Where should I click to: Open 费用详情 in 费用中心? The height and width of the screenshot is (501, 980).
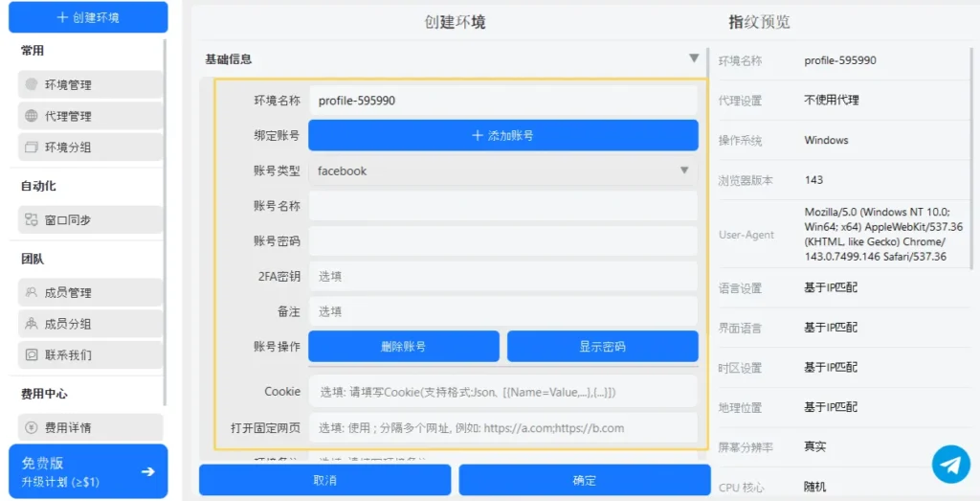[91, 428]
